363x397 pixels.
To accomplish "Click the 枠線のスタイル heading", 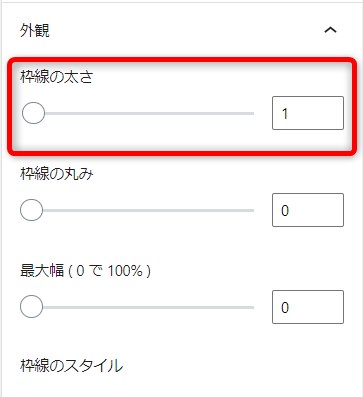I will [x=71, y=366].
